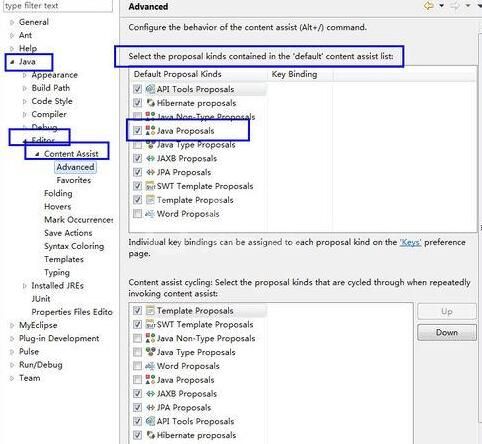Uncheck Hibernate proposals in default list
Screen dimensions: 482x444
tap(137, 103)
